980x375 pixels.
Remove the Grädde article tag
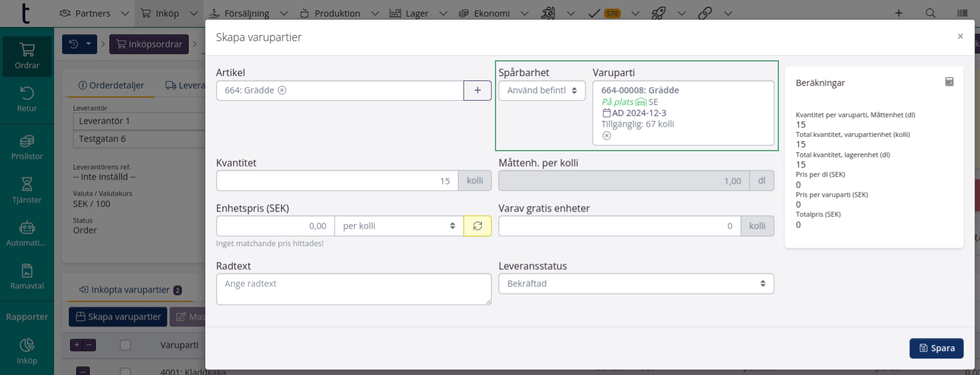point(282,90)
